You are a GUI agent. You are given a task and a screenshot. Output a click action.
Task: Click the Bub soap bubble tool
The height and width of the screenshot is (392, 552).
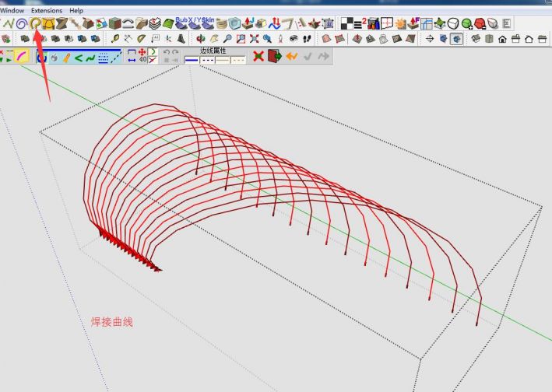[181, 23]
